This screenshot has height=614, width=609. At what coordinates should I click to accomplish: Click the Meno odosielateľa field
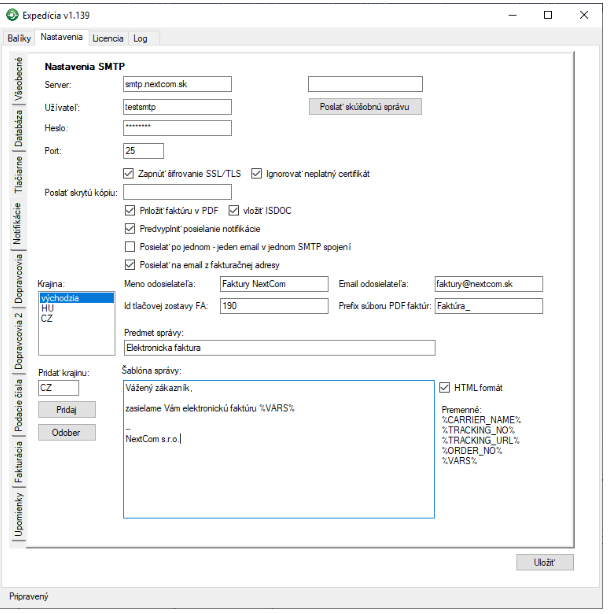pyautogui.click(x=274, y=284)
